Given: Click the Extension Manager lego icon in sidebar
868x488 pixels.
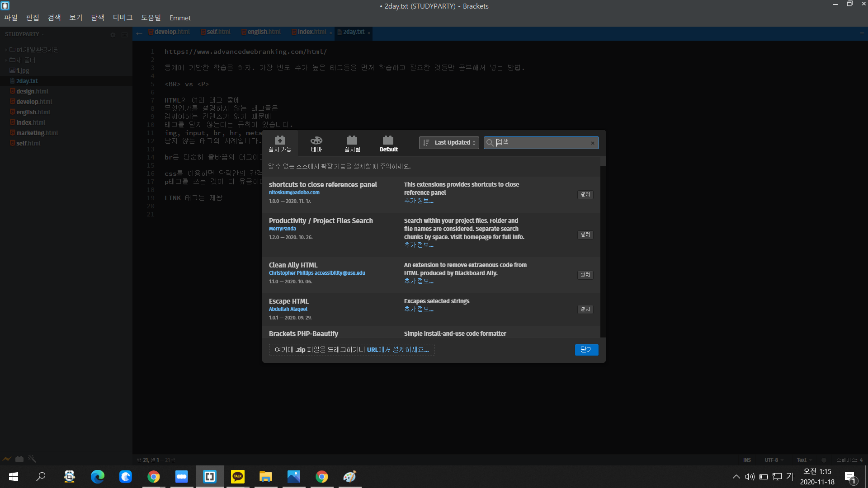Looking at the screenshot, I should pos(19,459).
